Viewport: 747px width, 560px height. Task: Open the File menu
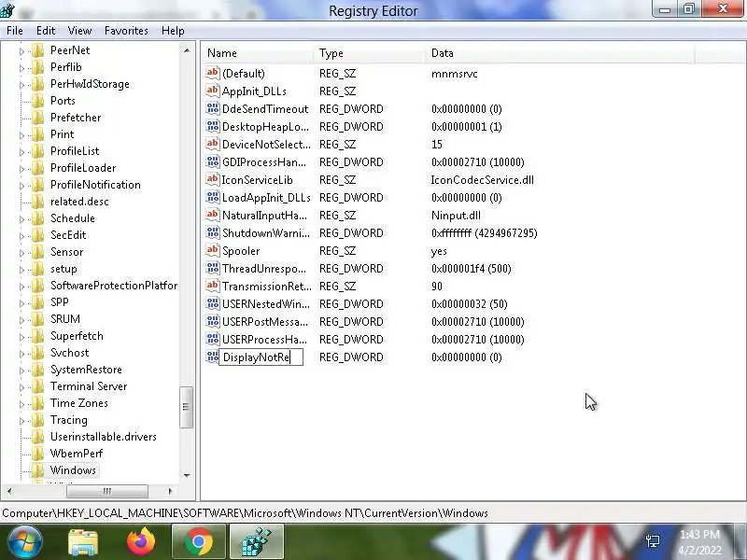pos(15,31)
